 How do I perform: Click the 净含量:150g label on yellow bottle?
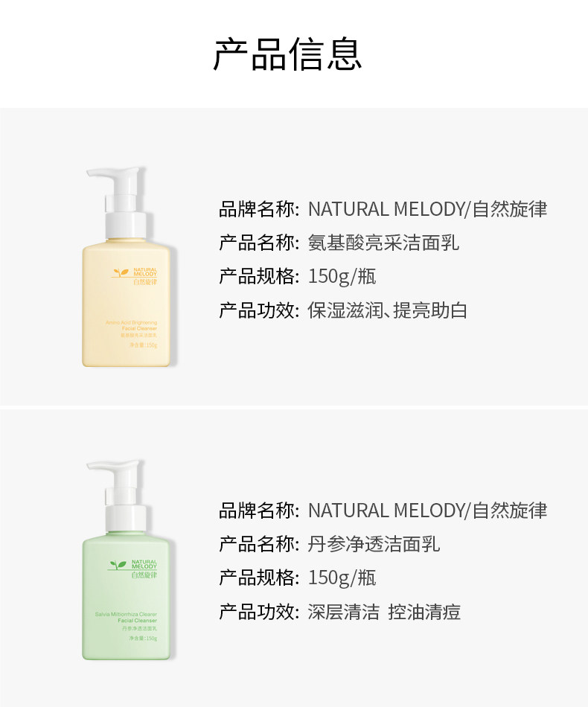click(x=144, y=345)
